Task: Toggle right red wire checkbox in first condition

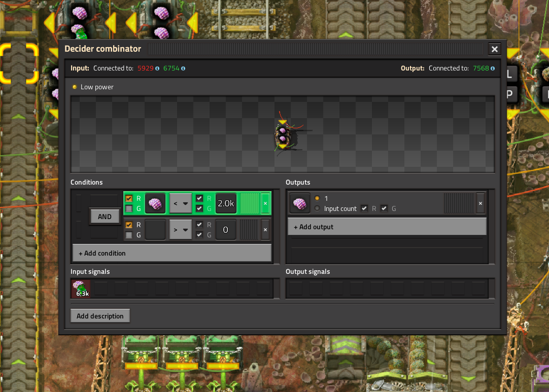Action: click(199, 198)
